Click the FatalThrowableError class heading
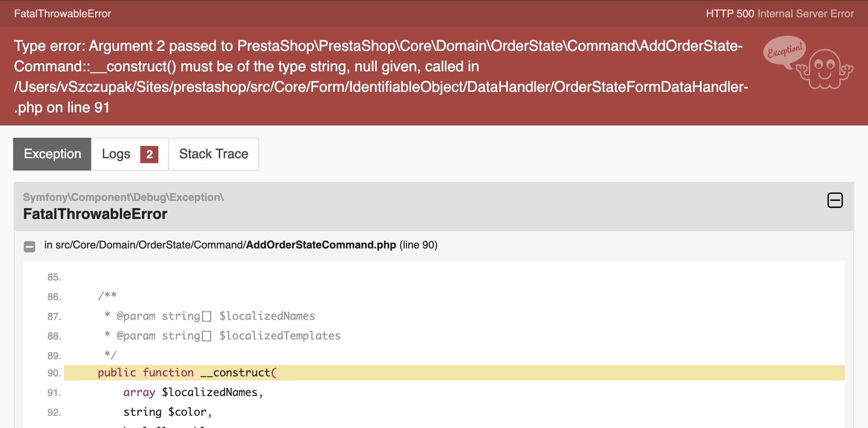Viewport: 868px width, 428px height. coord(95,214)
